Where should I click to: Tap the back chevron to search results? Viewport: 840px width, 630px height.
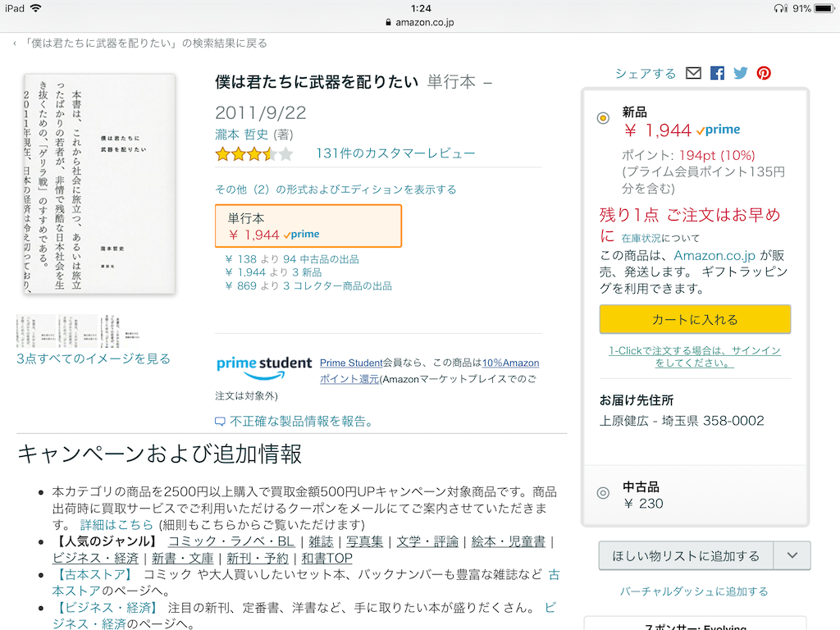pos(15,43)
